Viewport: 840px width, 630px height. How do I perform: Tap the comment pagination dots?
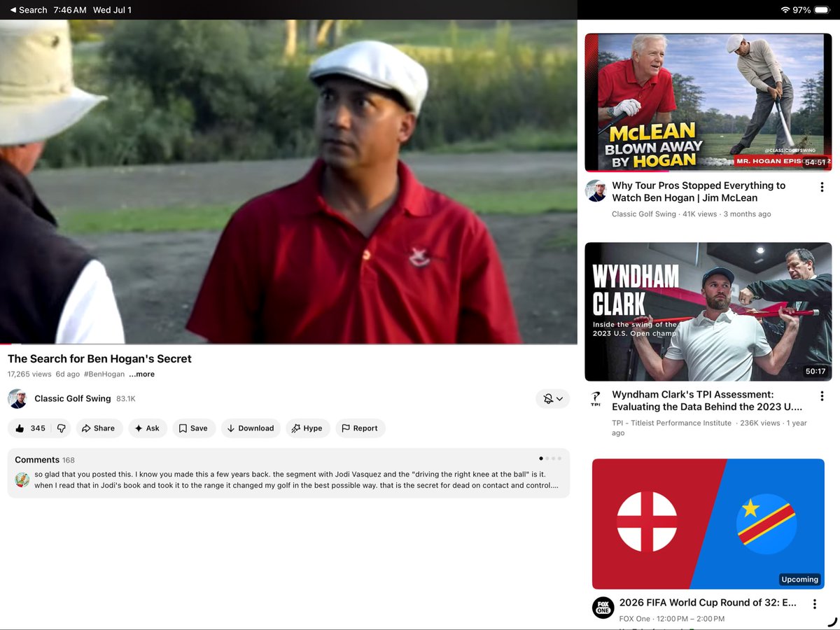(551, 458)
